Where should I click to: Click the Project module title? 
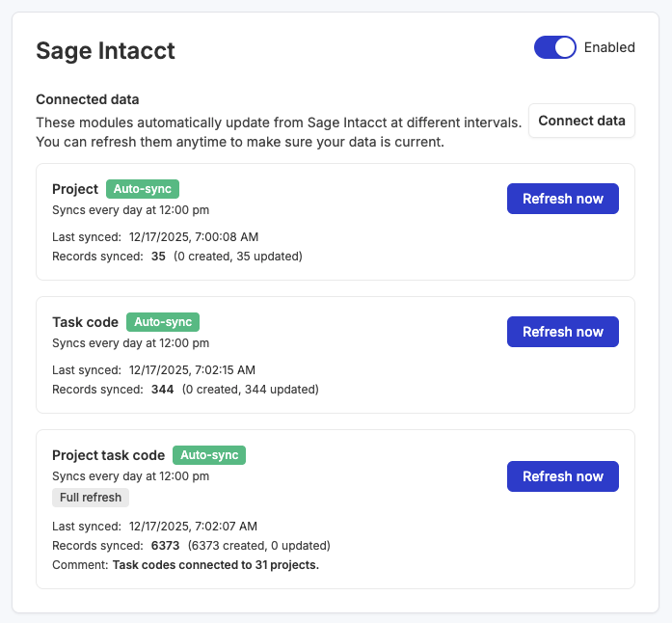(75, 189)
